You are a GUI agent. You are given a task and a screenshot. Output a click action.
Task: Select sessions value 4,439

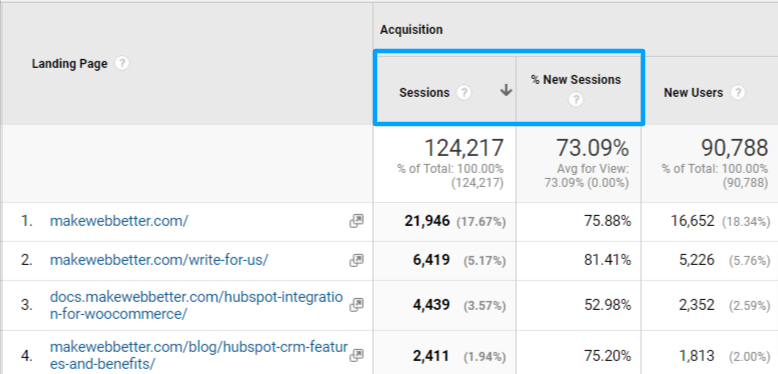[x=431, y=305]
